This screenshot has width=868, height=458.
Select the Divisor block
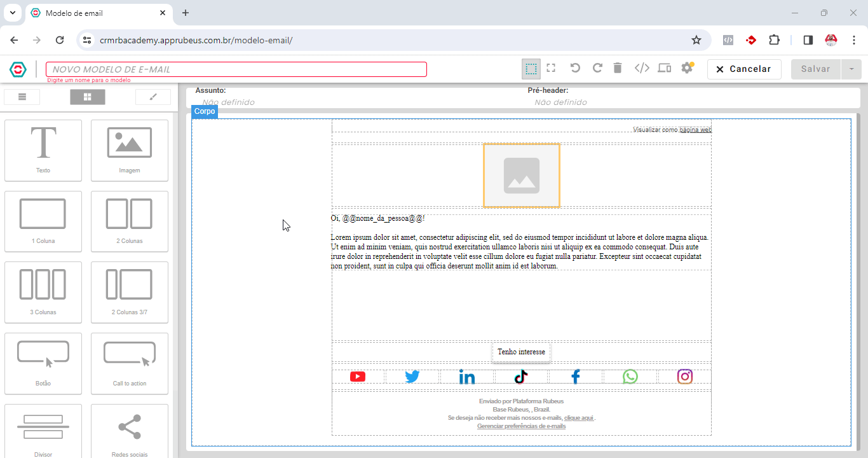coord(43,431)
